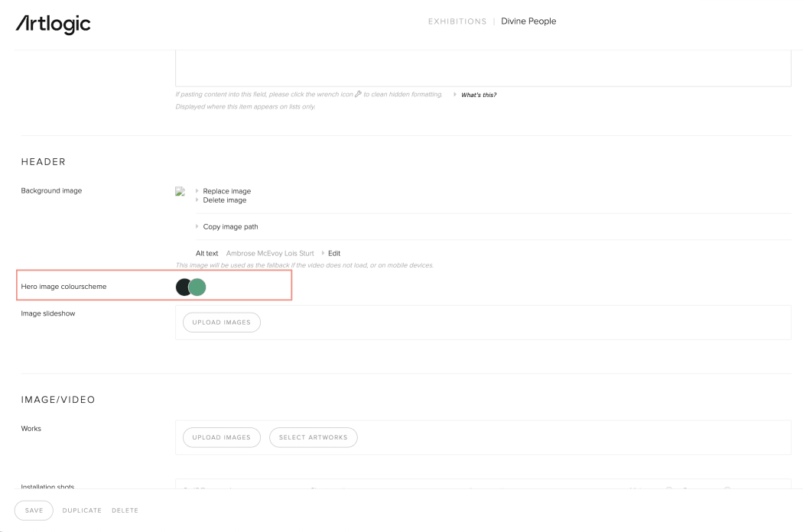Click the arrow beside What's this?

pos(454,94)
